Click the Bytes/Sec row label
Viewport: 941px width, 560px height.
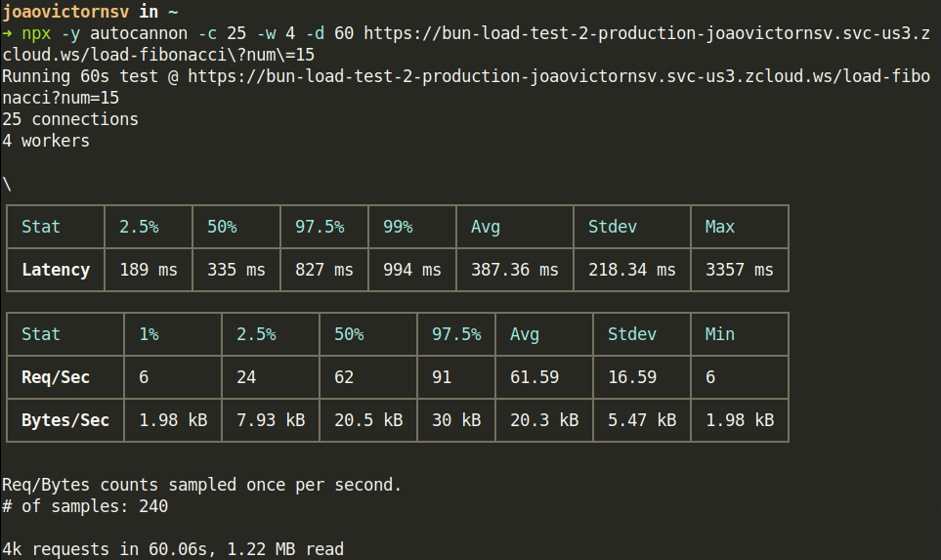tap(65, 420)
